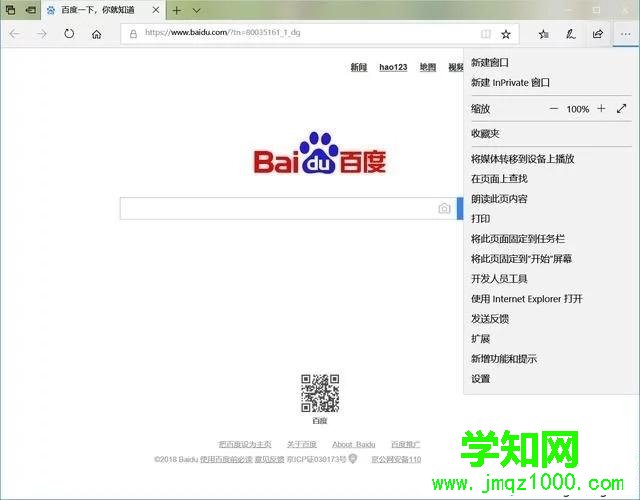Viewport: 640px width, 500px height.
Task: Select 发送反馈 menu item
Action: [x=490, y=319]
